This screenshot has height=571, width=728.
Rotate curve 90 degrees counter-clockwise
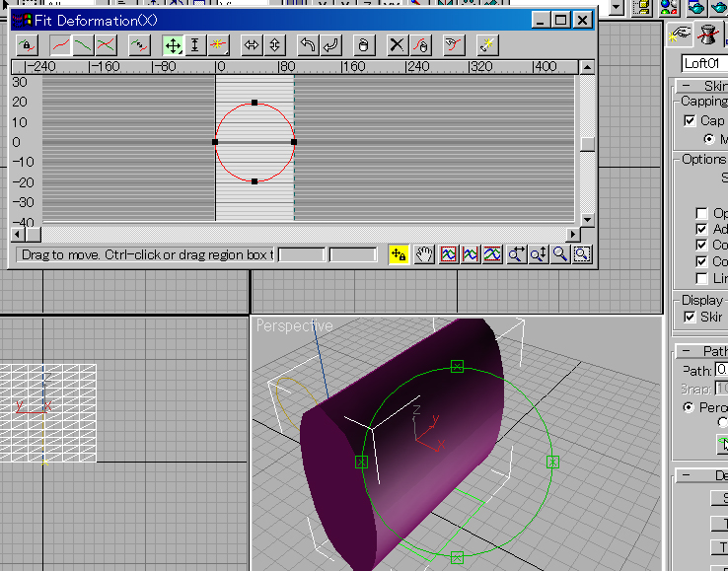pyautogui.click(x=308, y=45)
